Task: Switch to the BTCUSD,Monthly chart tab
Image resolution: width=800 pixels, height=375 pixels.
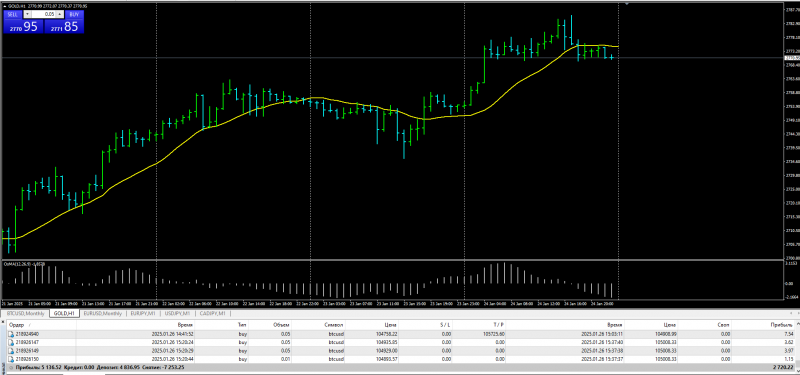Action: pyautogui.click(x=25, y=313)
